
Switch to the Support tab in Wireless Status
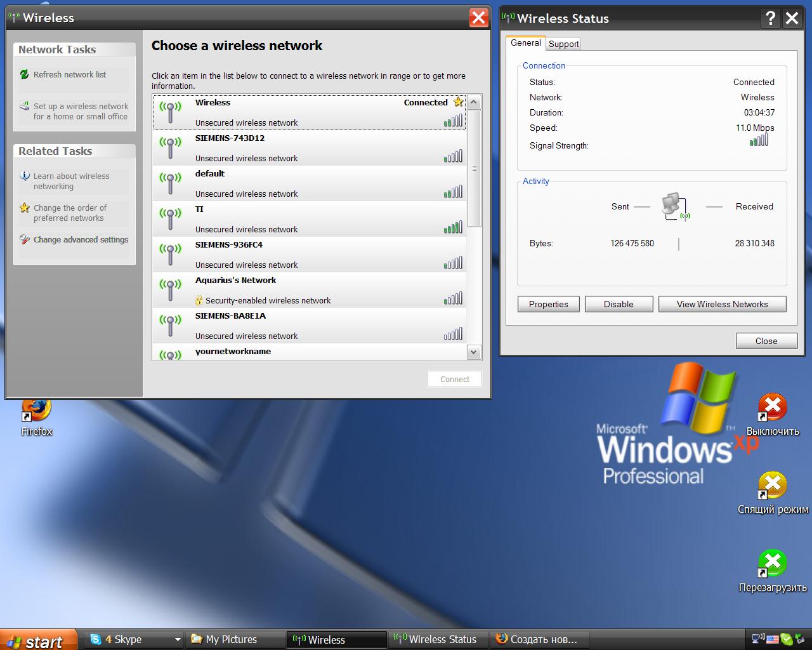564,44
